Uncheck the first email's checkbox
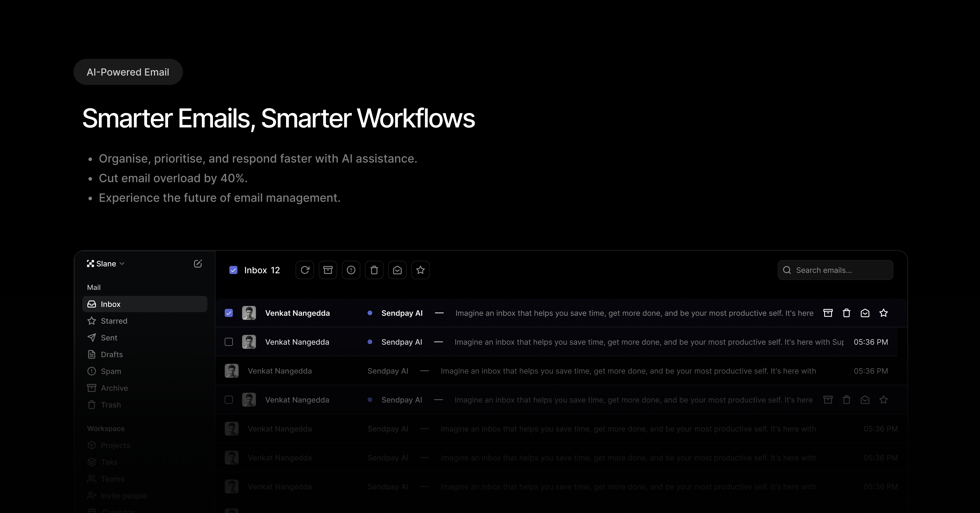Viewport: 980px width, 513px height. tap(229, 313)
